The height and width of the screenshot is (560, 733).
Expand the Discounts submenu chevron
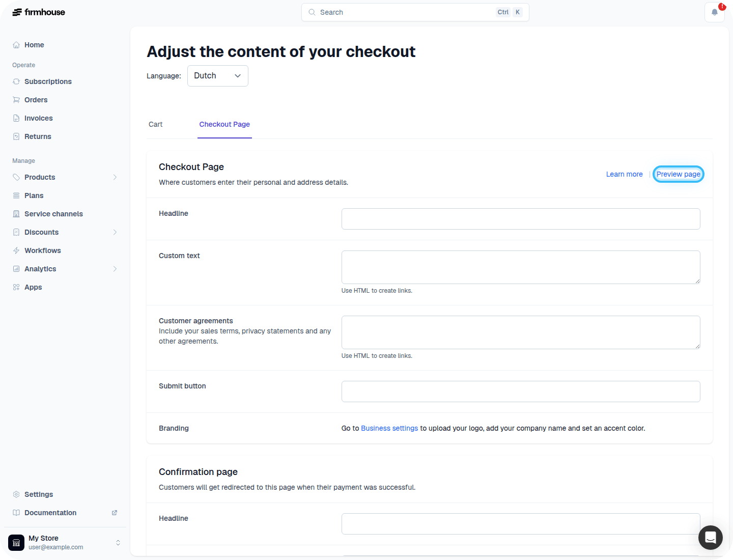pos(115,232)
